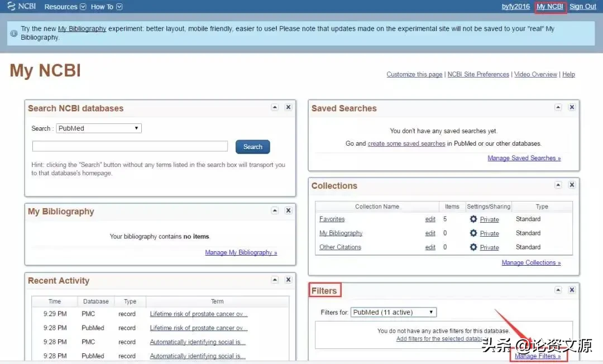This screenshot has width=603, height=364.
Task: Open the Favorites collection
Action: pyautogui.click(x=332, y=219)
